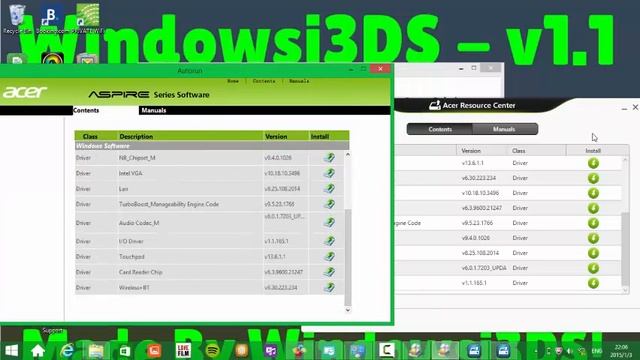640x360 pixels.
Task: Switch to Manuals in Acer Resource Center
Action: (x=504, y=129)
